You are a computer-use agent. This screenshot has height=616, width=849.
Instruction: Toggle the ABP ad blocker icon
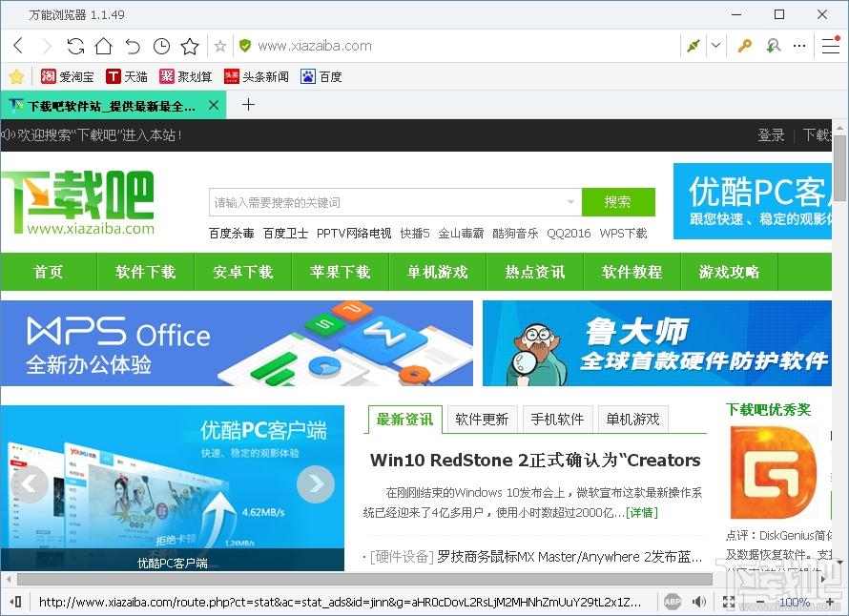click(x=672, y=602)
